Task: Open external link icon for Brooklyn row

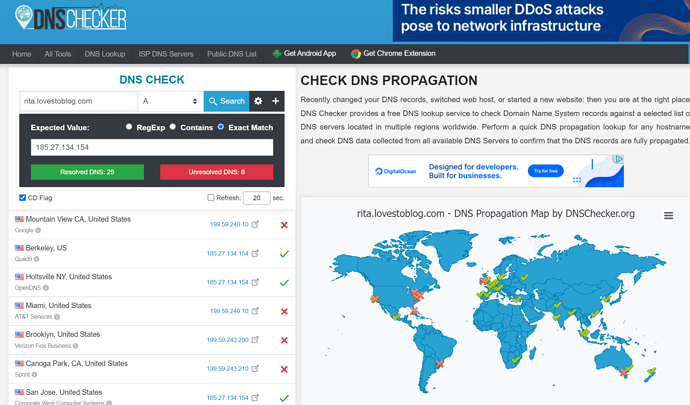Action: (255, 339)
